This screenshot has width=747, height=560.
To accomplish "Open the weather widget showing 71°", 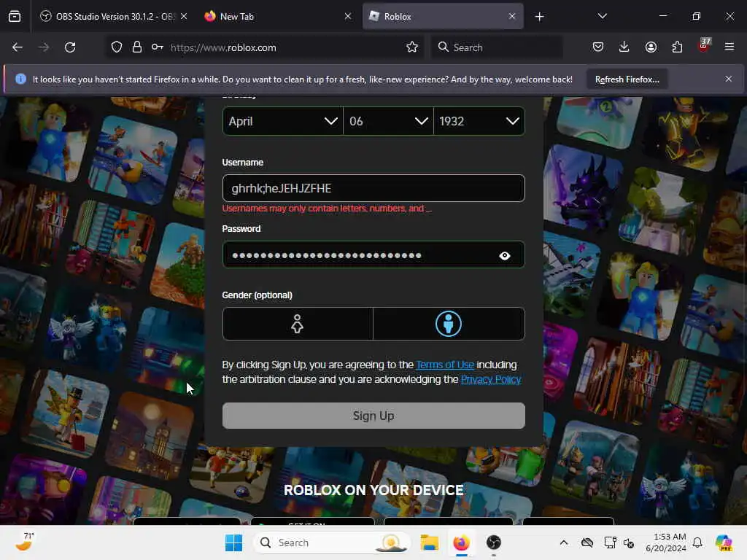I will pos(25,542).
